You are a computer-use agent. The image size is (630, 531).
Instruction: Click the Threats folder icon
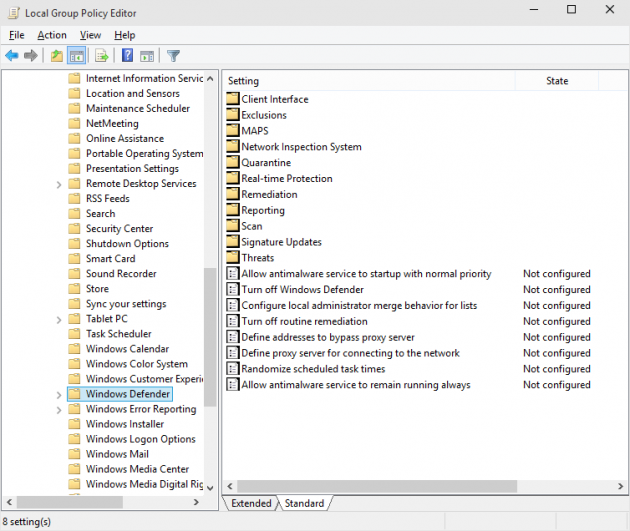point(233,257)
